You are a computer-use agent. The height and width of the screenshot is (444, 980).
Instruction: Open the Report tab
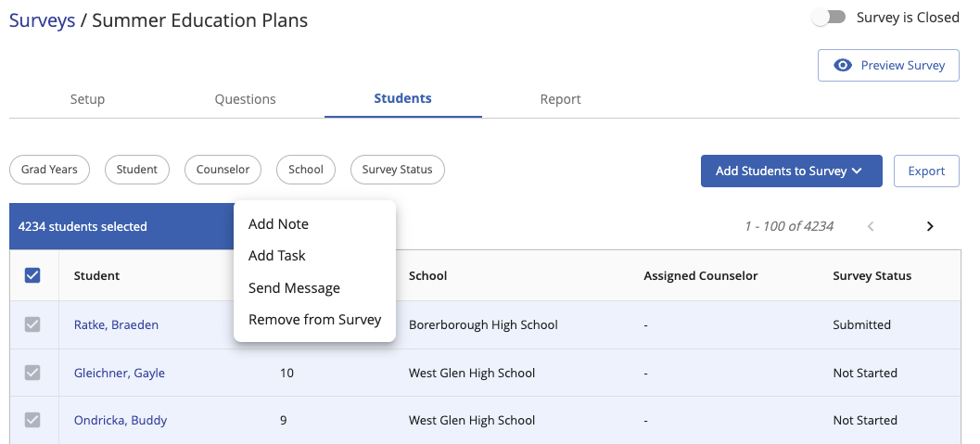click(x=560, y=99)
